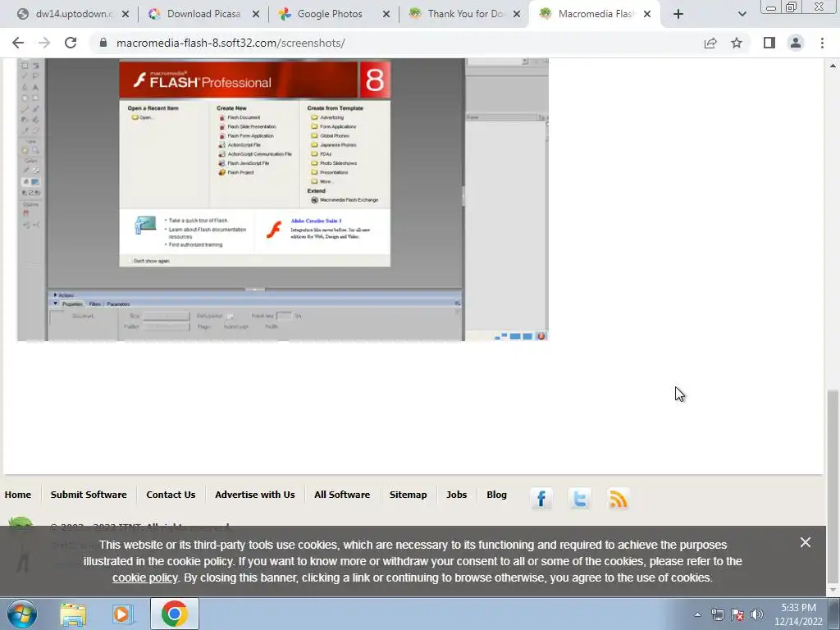Open the Advertise with Us link
840x630 pixels.
[x=255, y=495]
